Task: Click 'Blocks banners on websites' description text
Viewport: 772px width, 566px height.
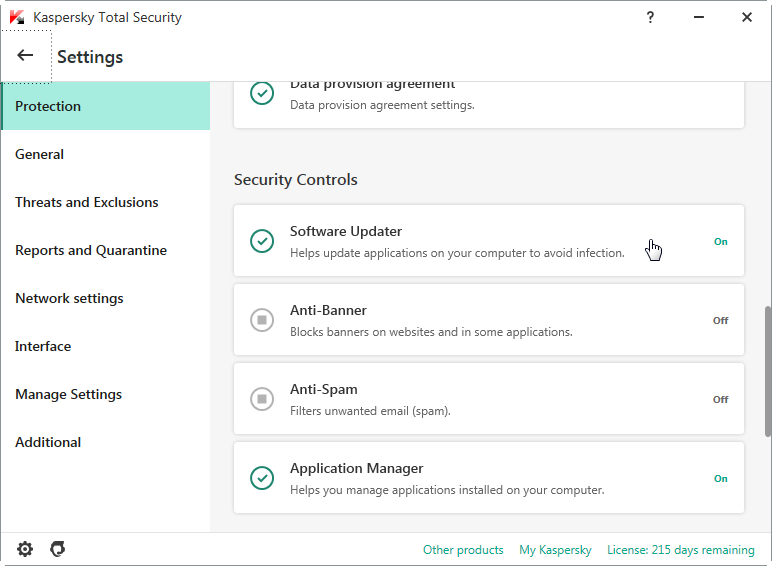Action: tap(431, 332)
